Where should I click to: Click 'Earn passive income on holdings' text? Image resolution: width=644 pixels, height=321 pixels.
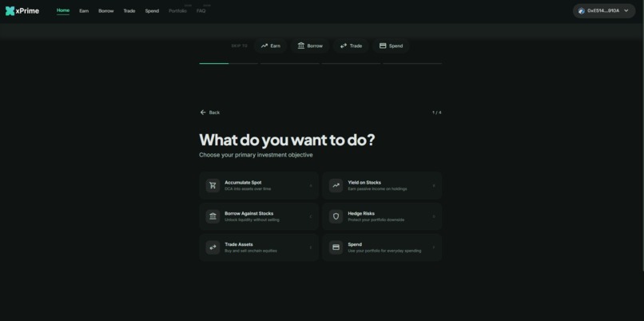[377, 189]
